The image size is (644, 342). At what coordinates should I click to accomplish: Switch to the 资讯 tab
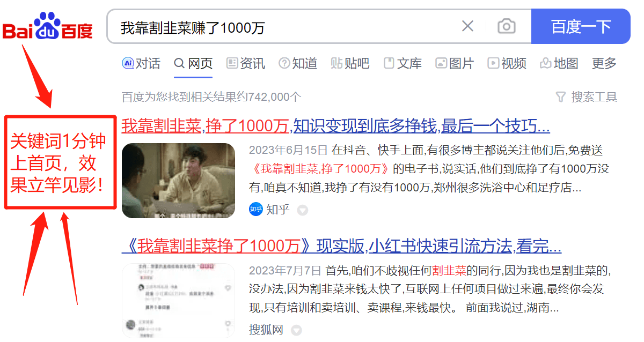245,63
